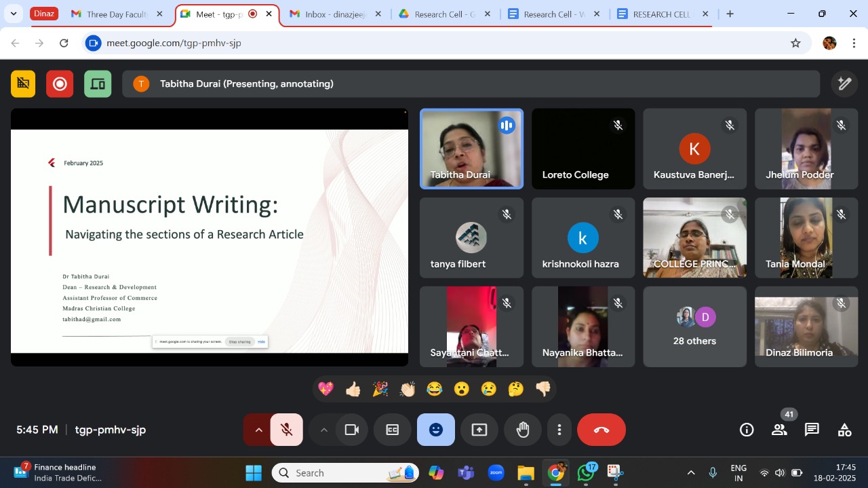Click the annotation pen icon
868x488 pixels.
pyautogui.click(x=844, y=83)
